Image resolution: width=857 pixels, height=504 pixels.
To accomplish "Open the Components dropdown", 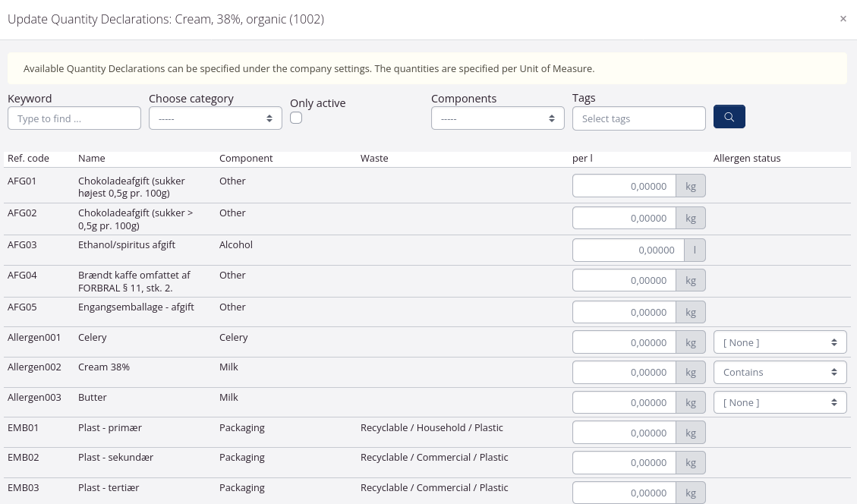I will click(497, 118).
